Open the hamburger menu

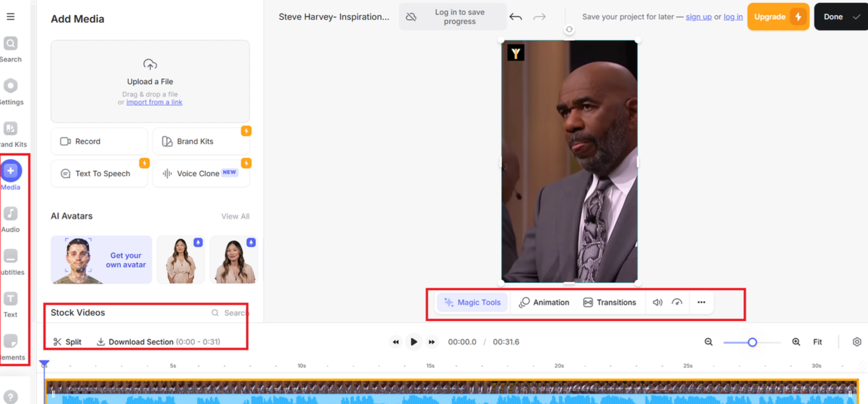point(11,16)
